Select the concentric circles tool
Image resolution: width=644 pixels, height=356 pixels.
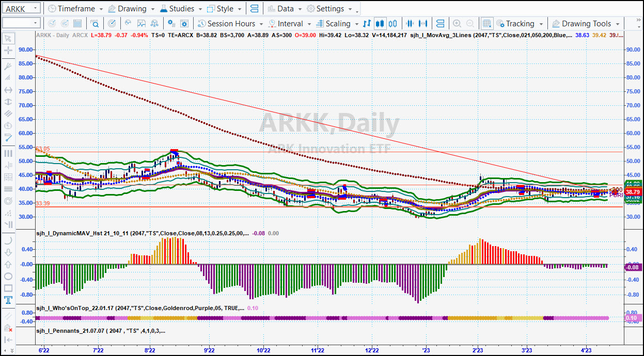8,201
